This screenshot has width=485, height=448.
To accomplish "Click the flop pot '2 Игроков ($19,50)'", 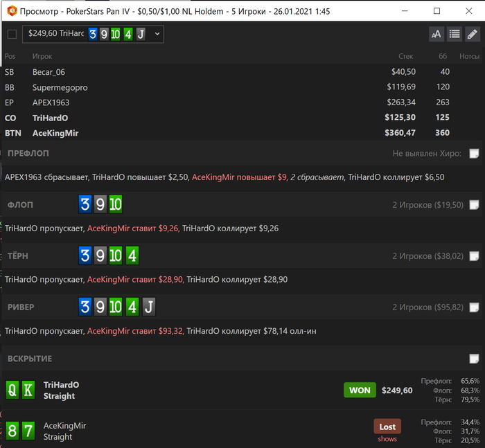I will (427, 205).
